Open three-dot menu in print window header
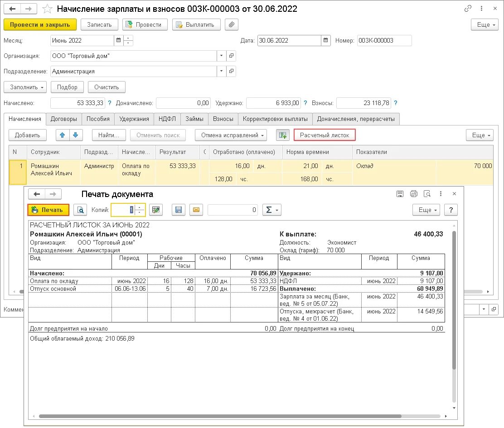The height and width of the screenshot is (428, 504). click(441, 193)
